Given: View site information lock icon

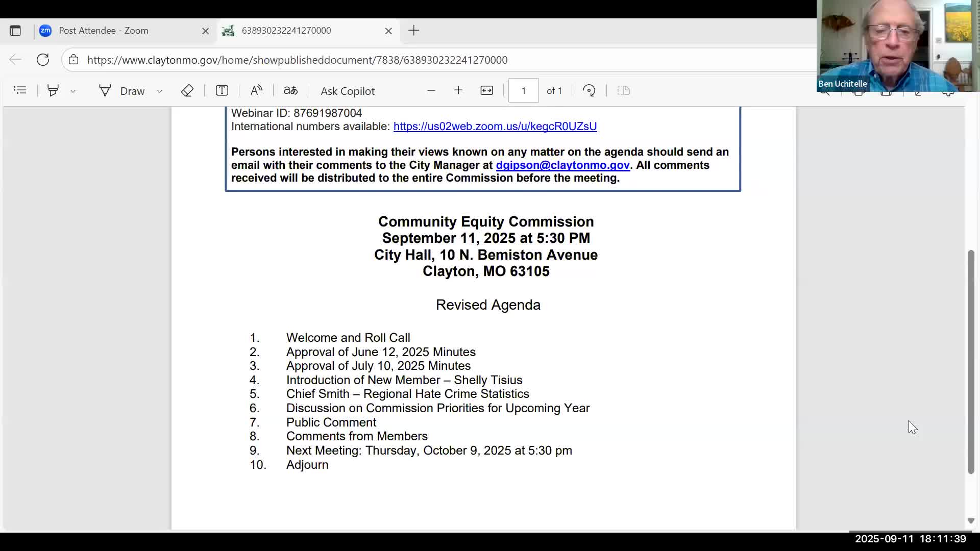Looking at the screenshot, I should pos(74,60).
